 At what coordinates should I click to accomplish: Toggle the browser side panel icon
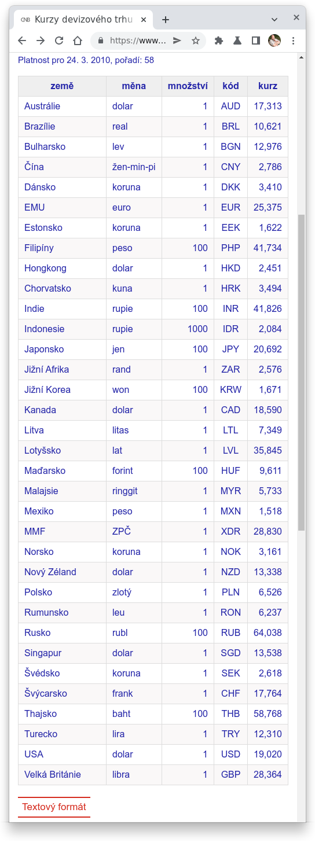coord(256,41)
